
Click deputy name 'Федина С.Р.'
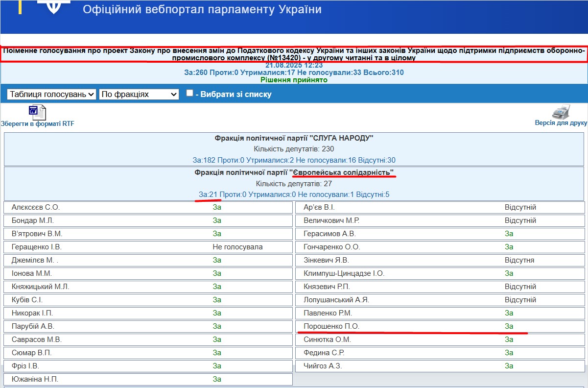click(x=324, y=353)
